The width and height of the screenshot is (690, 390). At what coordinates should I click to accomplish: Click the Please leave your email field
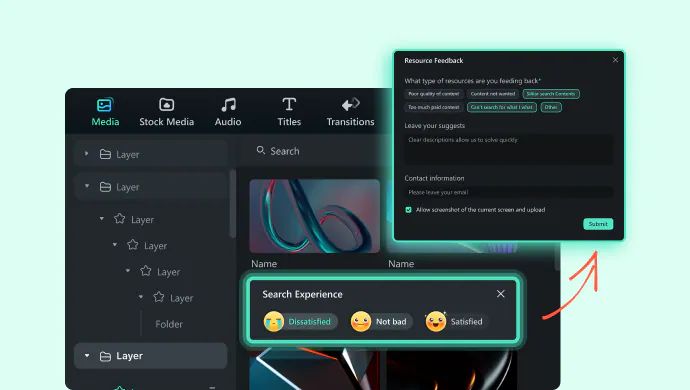tap(508, 192)
